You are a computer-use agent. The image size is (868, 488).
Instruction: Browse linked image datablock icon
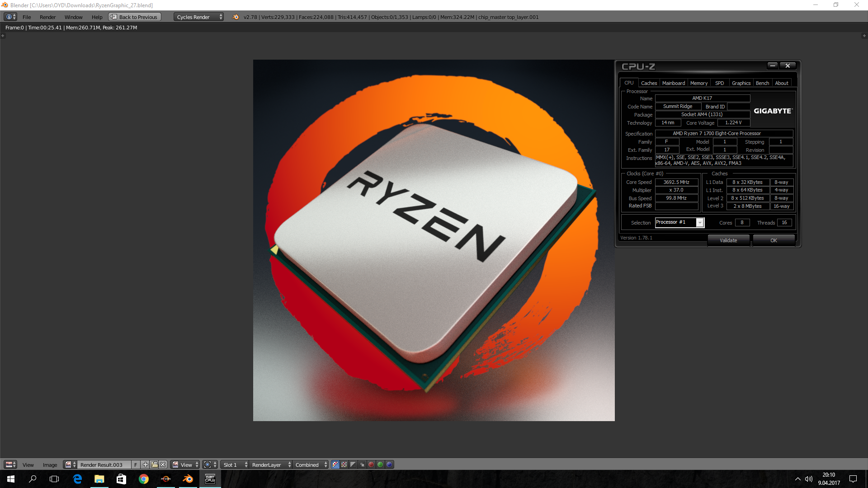[x=70, y=465]
